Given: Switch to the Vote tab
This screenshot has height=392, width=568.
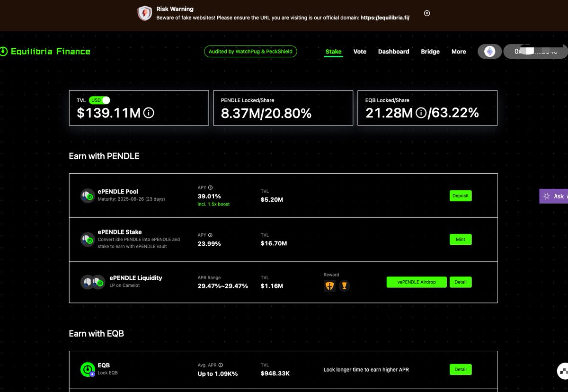Looking at the screenshot, I should tap(360, 52).
